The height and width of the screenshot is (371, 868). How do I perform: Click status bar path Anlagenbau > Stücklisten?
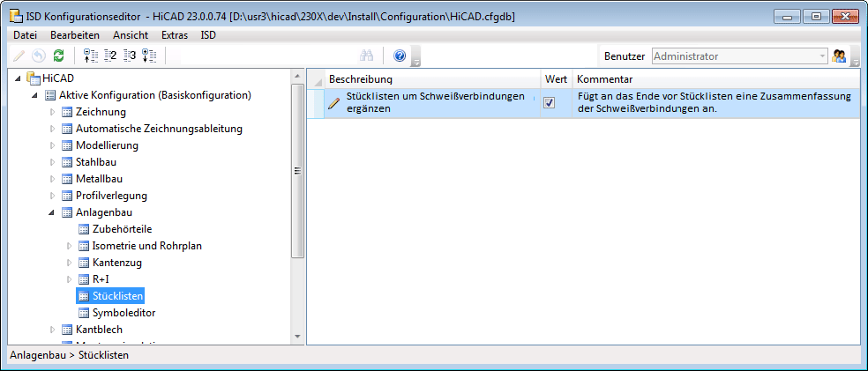pyautogui.click(x=69, y=355)
